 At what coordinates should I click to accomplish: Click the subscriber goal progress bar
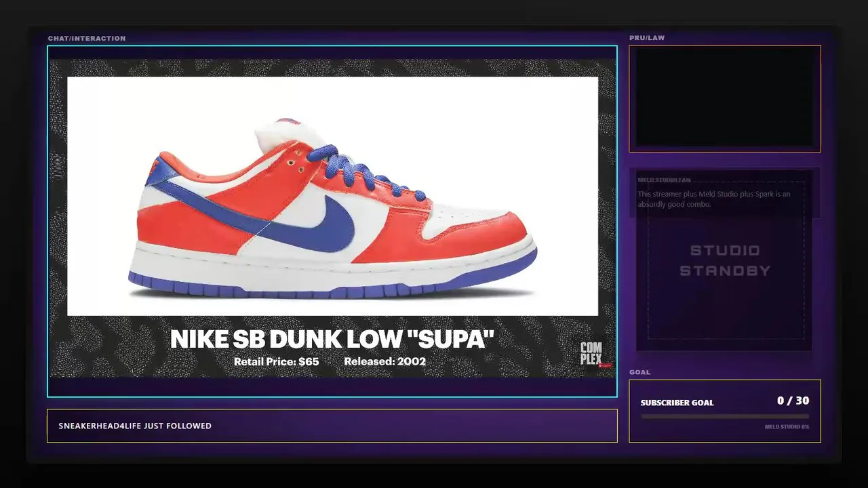coord(725,416)
